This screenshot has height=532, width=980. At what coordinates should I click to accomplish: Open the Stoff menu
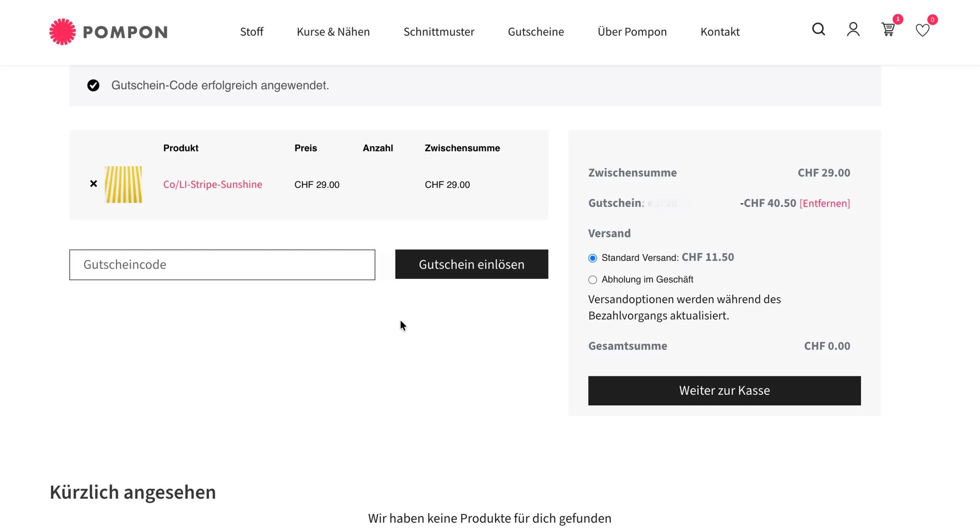click(x=252, y=32)
